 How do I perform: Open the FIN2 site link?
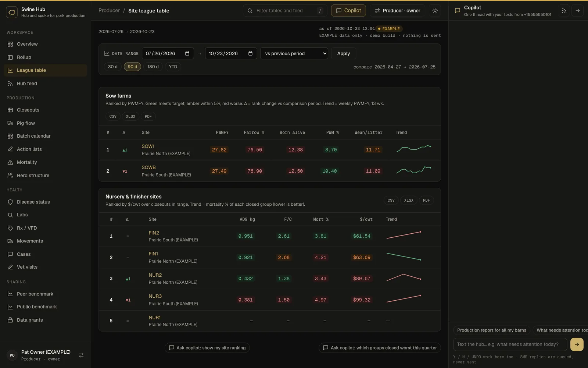[x=154, y=233]
